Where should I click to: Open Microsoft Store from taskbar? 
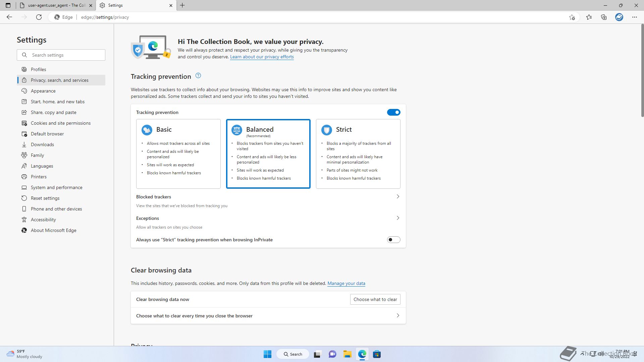pyautogui.click(x=377, y=354)
